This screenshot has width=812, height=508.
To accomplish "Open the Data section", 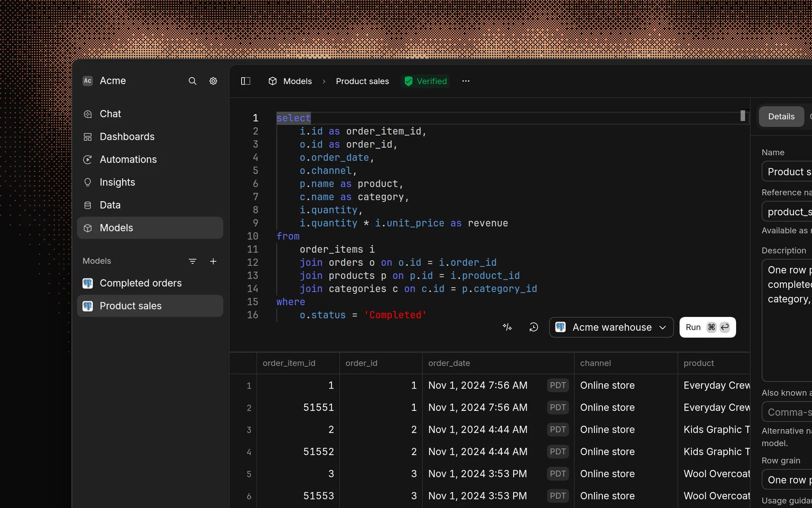I will point(150,205).
